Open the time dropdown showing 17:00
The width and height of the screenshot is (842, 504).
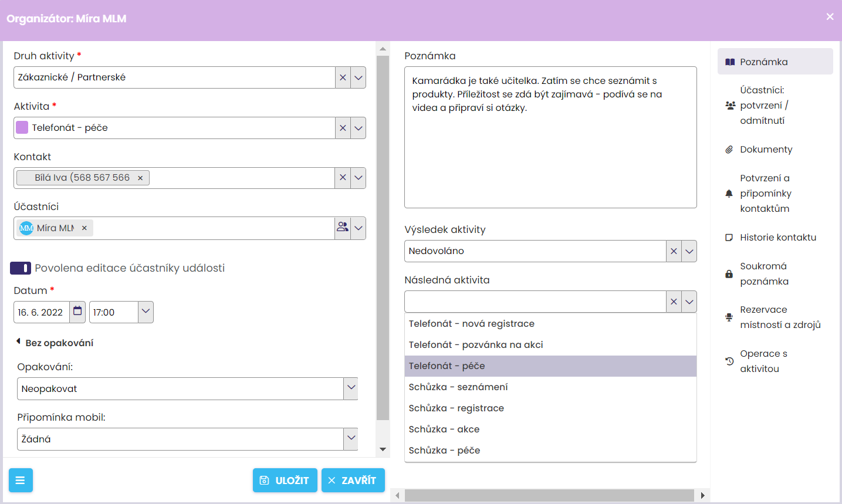pos(146,312)
